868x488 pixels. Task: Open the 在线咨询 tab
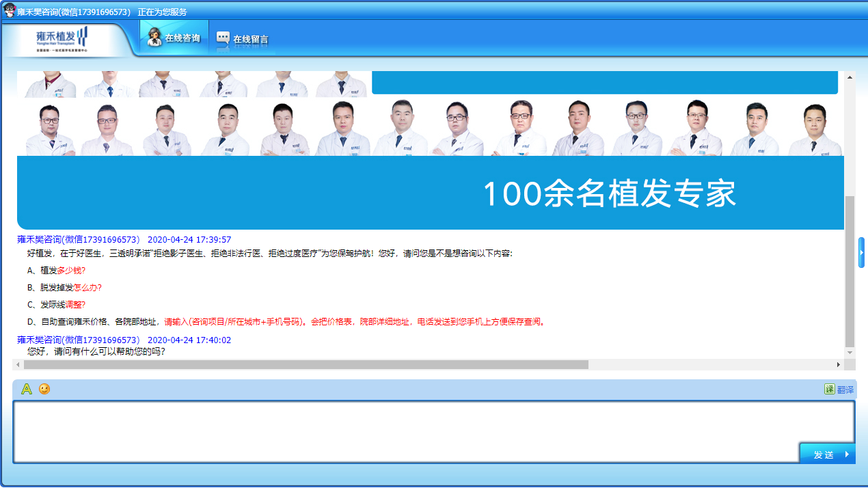(174, 38)
